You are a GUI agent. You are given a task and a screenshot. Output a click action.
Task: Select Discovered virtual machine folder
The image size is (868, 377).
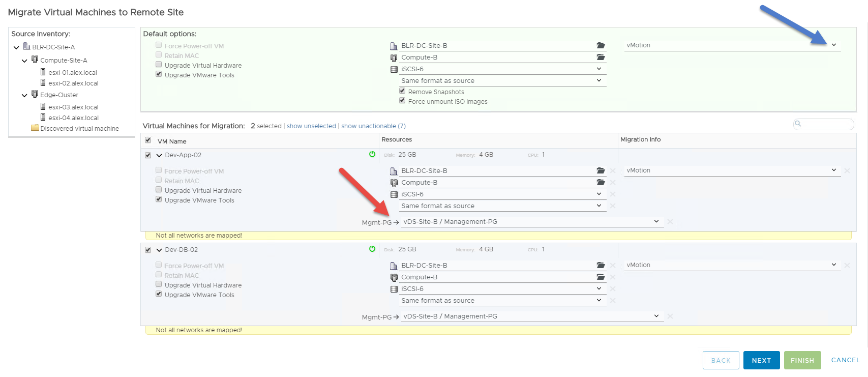click(x=79, y=129)
